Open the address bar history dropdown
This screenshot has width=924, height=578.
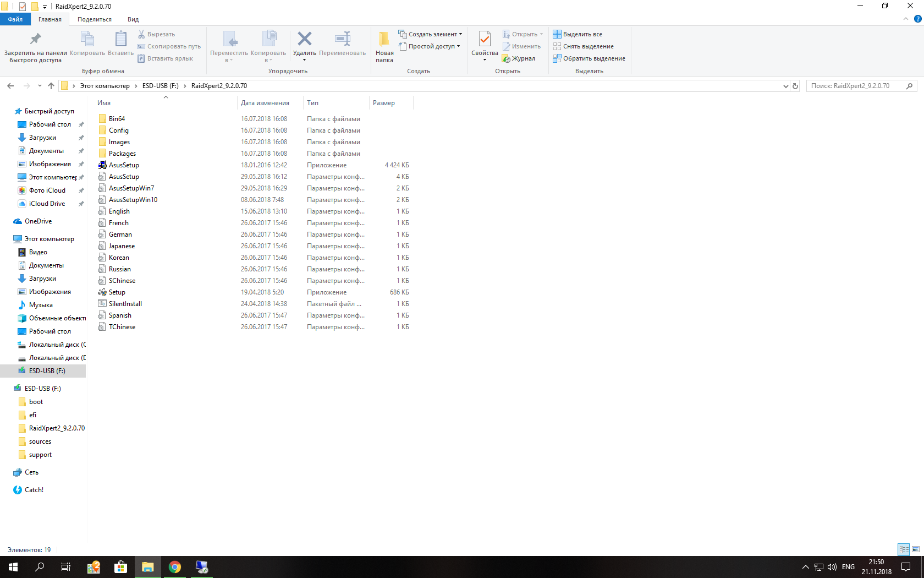785,86
